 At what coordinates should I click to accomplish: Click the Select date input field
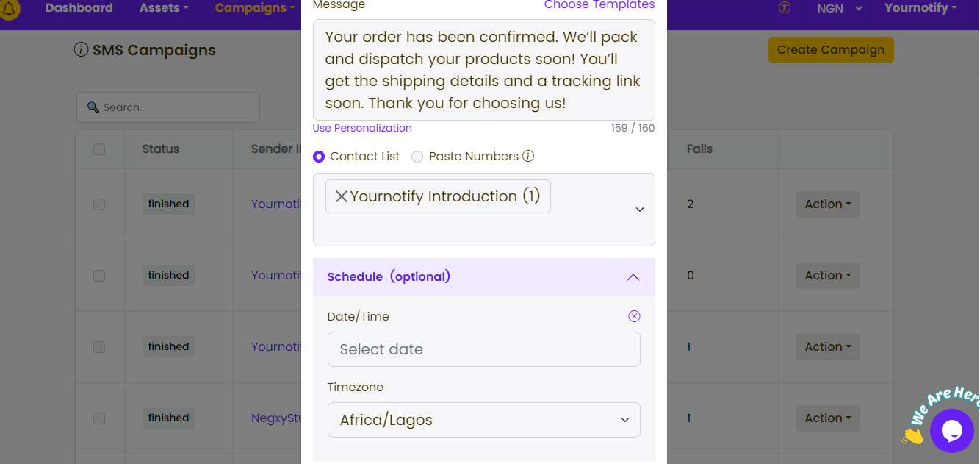point(484,349)
